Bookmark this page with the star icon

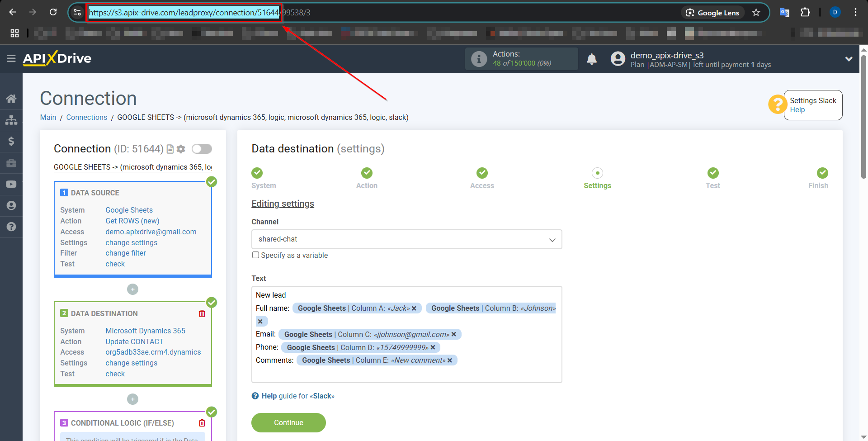point(756,13)
